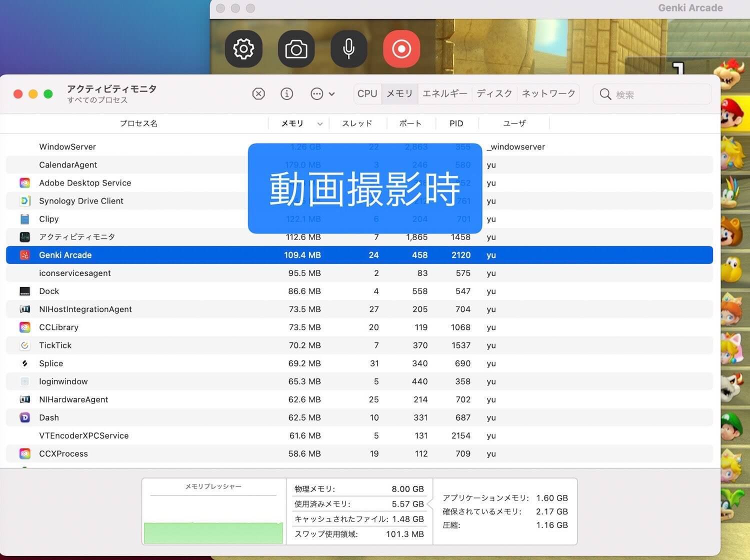Viewport: 750px width, 560px height.
Task: Click the Dock 86.6 MB memory value
Action: (304, 291)
